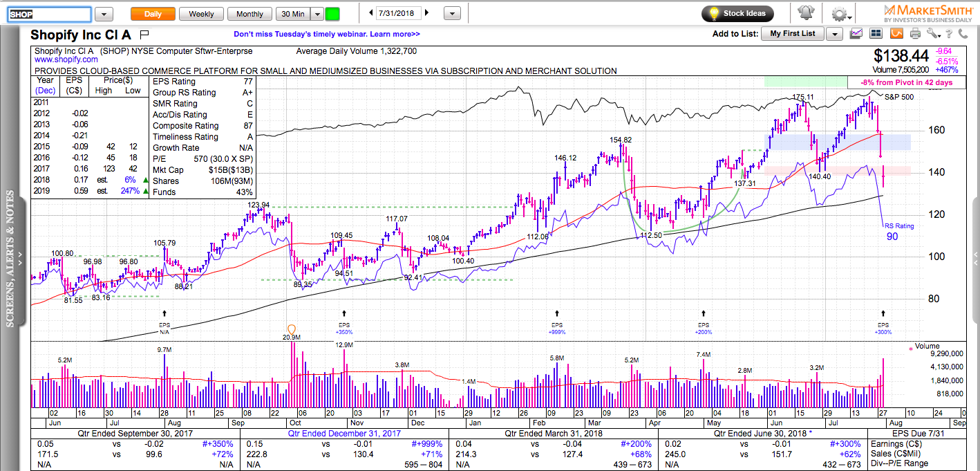The width and height of the screenshot is (980, 471).
Task: Flag Shopify Inc with the flag icon
Action: point(144,34)
